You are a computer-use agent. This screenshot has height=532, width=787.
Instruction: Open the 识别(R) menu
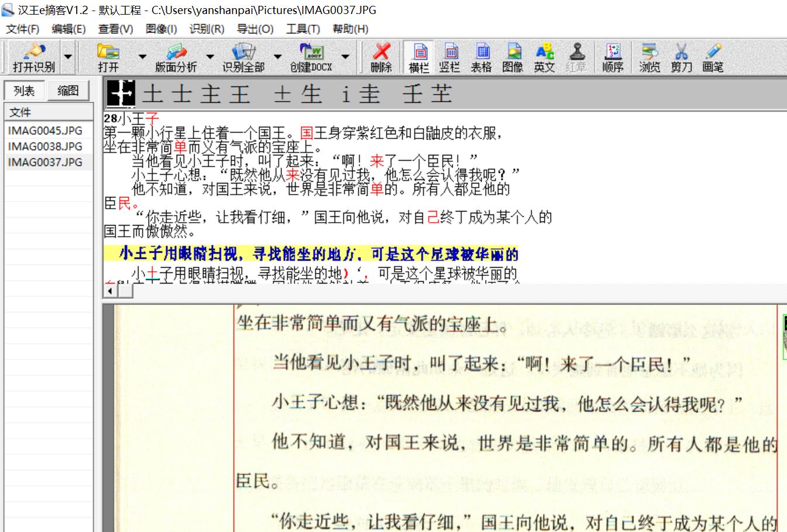pyautogui.click(x=206, y=29)
